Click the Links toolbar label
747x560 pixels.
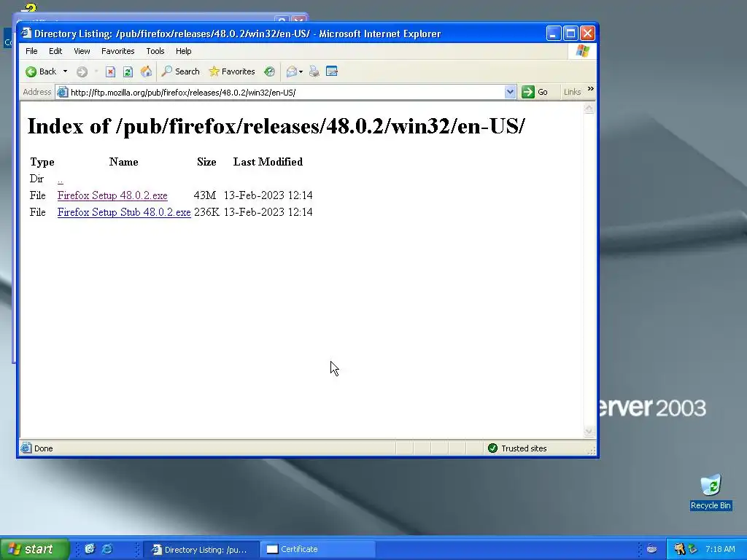tap(572, 92)
